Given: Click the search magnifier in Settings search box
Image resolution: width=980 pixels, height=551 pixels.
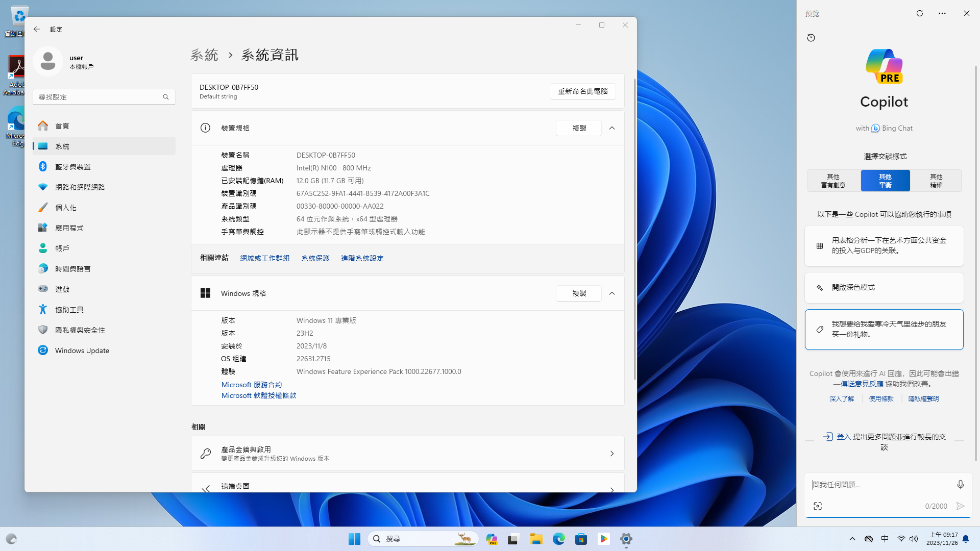Looking at the screenshot, I should click(166, 97).
